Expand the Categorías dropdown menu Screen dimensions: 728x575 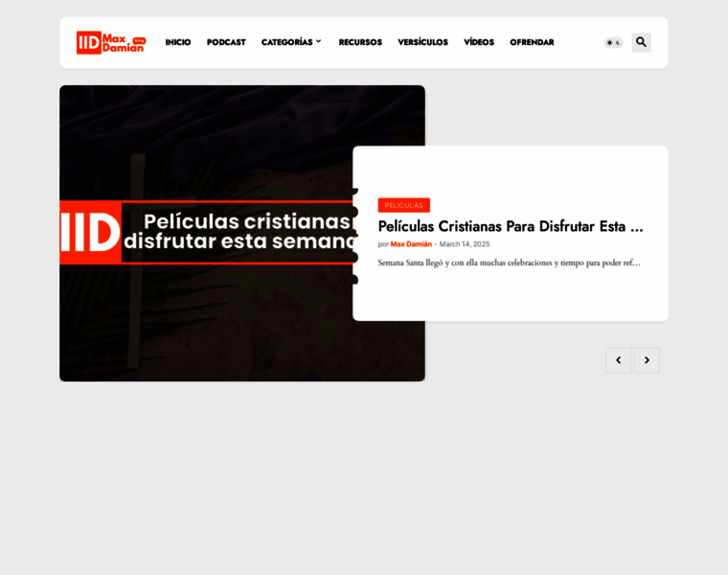pyautogui.click(x=291, y=42)
